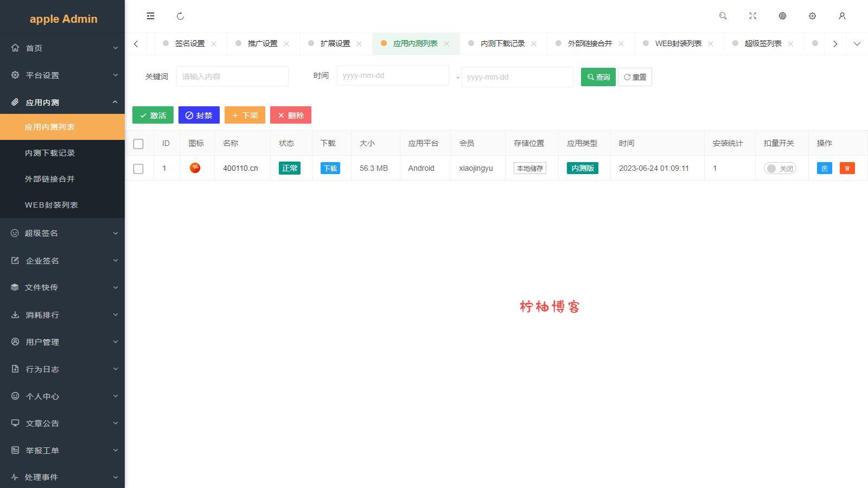This screenshot has width=868, height=488.
Task: Tick the select-all checkbox in the table header
Action: (138, 144)
